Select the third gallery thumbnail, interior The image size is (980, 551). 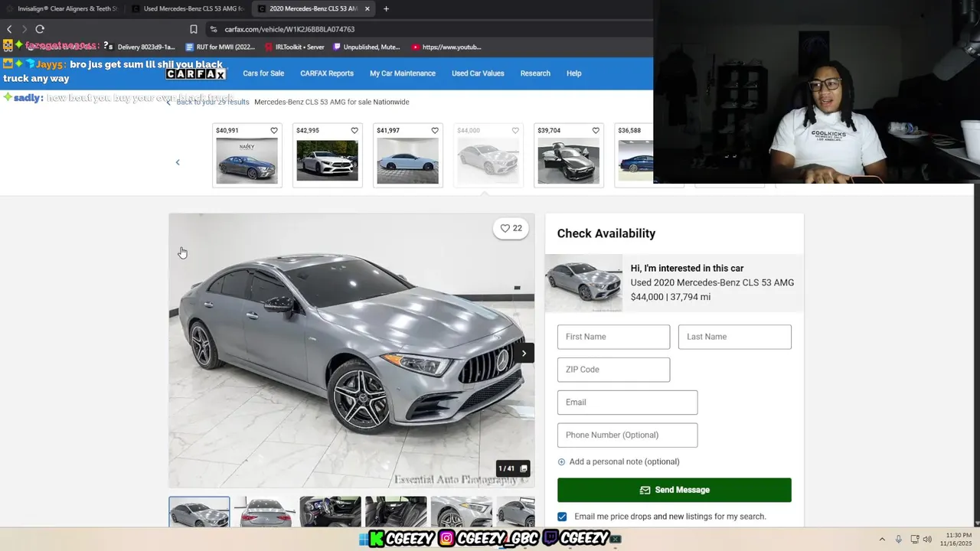(330, 512)
